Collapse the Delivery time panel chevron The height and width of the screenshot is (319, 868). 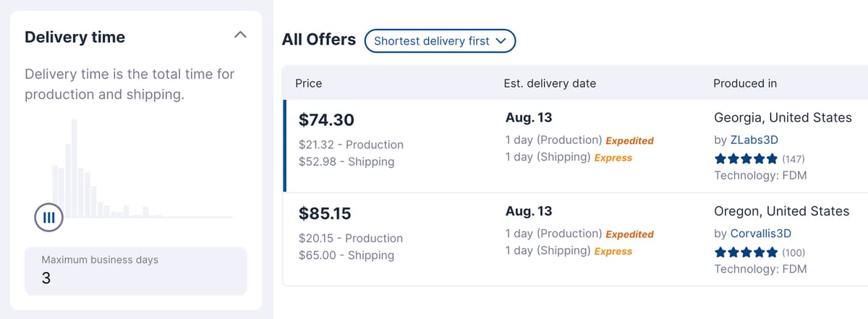tap(242, 35)
